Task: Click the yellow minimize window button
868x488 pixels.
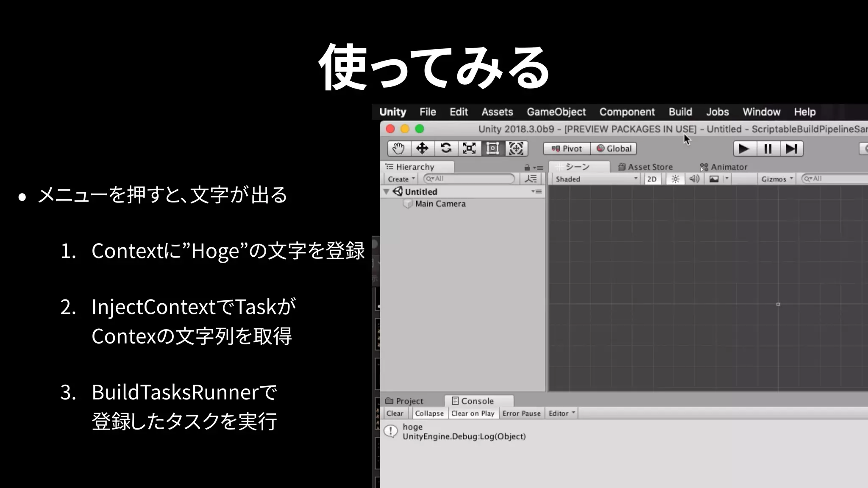Action: (x=405, y=129)
